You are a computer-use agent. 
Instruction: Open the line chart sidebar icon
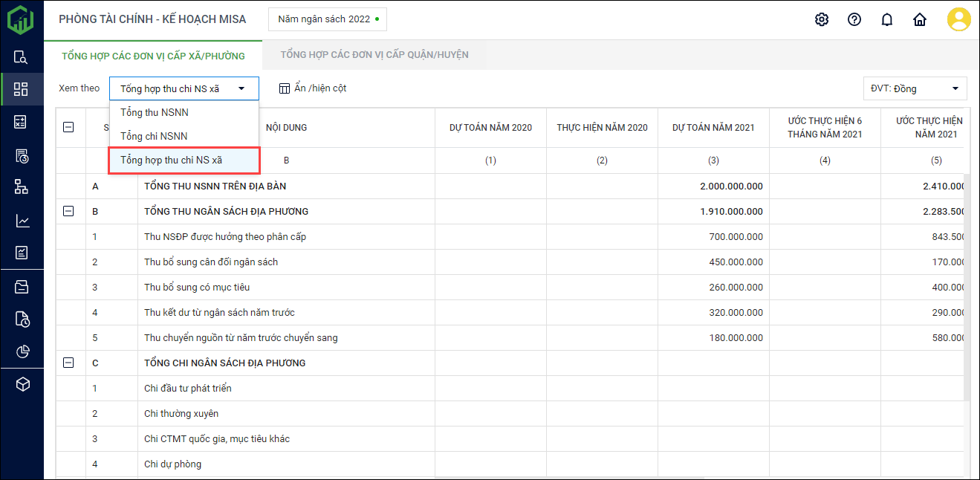pos(22,221)
